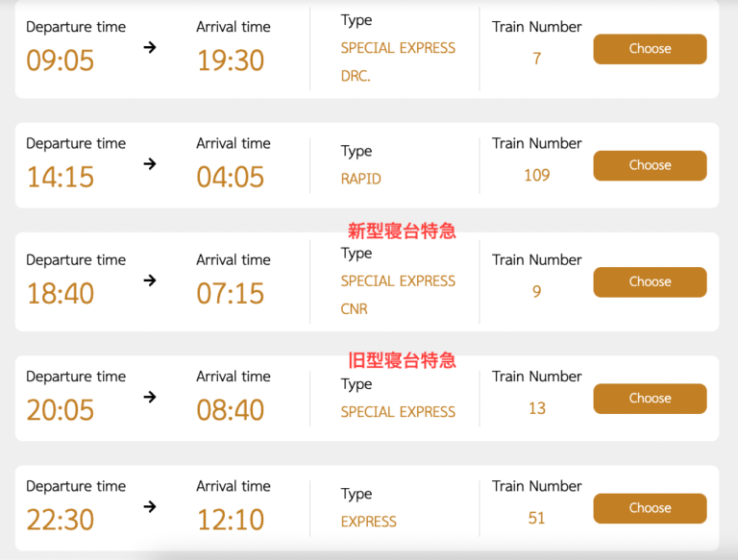The image size is (738, 560).
Task: Click the 09:05 departure time
Action: (x=60, y=61)
